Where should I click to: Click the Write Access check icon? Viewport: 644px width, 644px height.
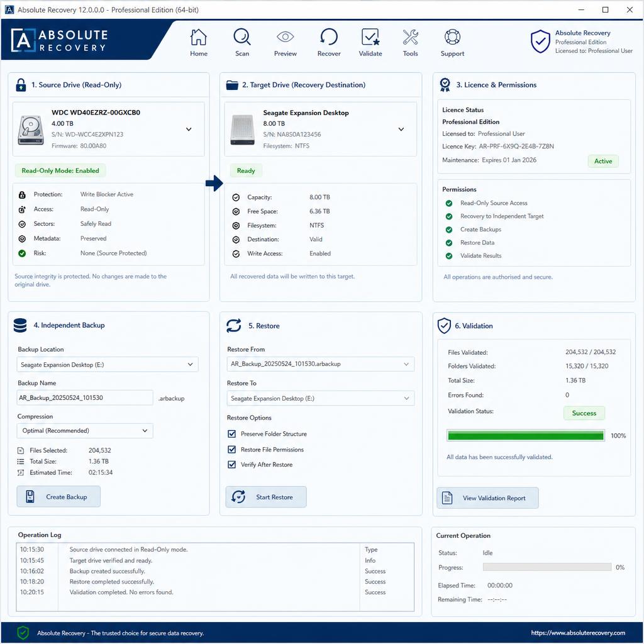tap(236, 254)
